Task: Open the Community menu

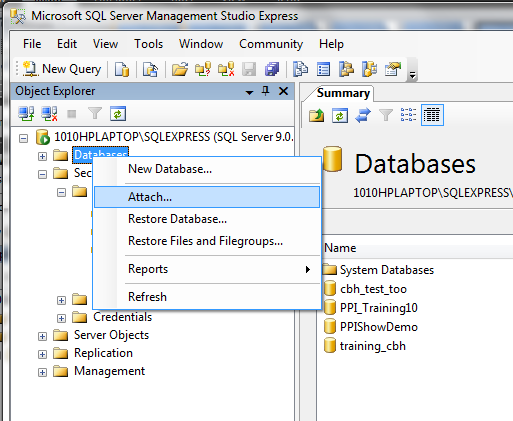Action: [271, 44]
